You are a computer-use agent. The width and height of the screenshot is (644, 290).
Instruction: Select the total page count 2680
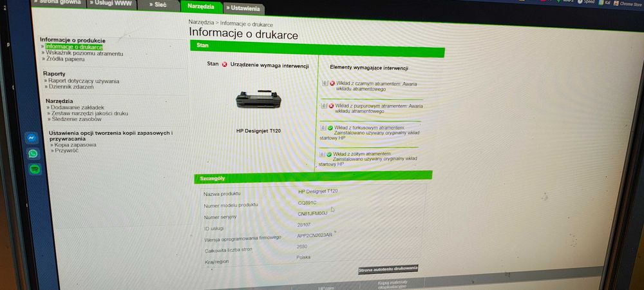(302, 246)
